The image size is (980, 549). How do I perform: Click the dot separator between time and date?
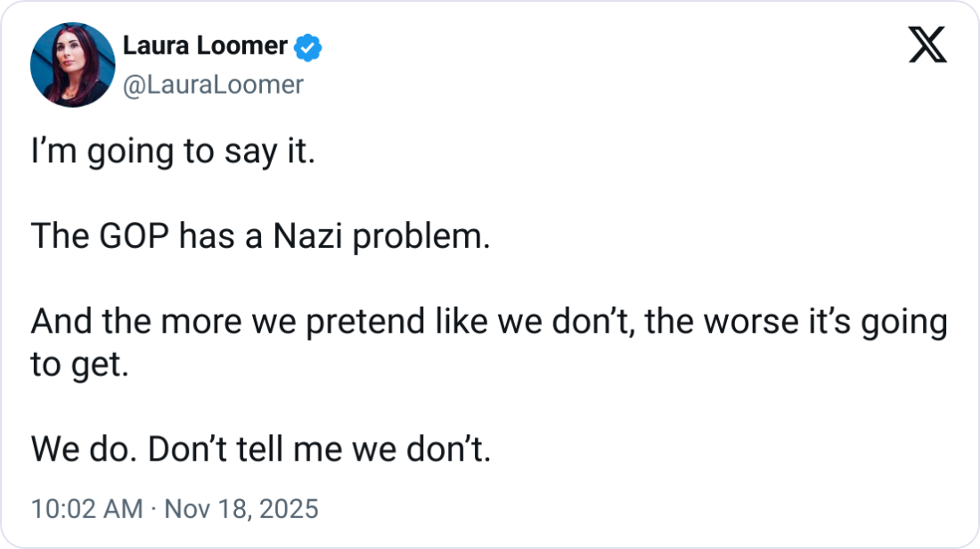[152, 509]
